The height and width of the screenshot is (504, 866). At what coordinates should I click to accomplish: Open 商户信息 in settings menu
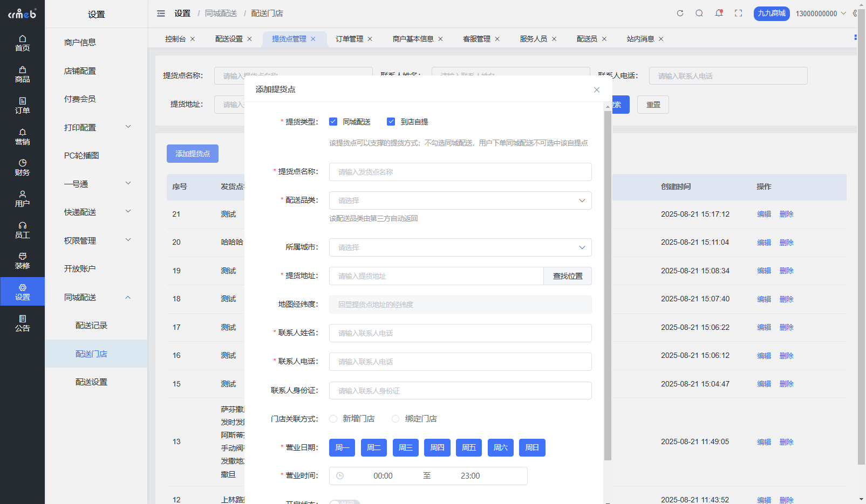80,42
